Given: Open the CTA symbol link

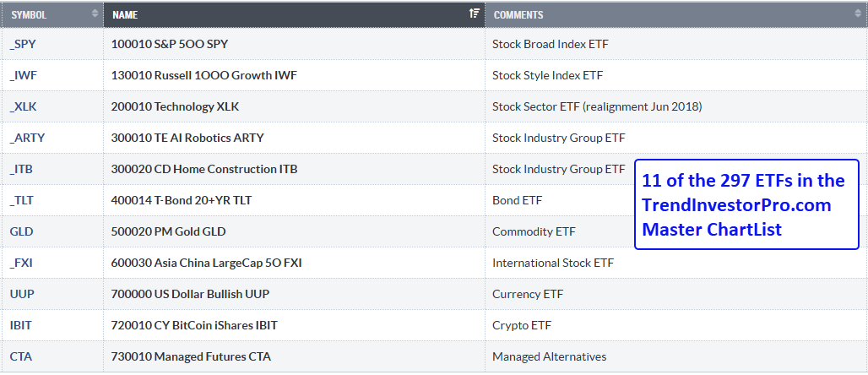Looking at the screenshot, I should tap(21, 356).
